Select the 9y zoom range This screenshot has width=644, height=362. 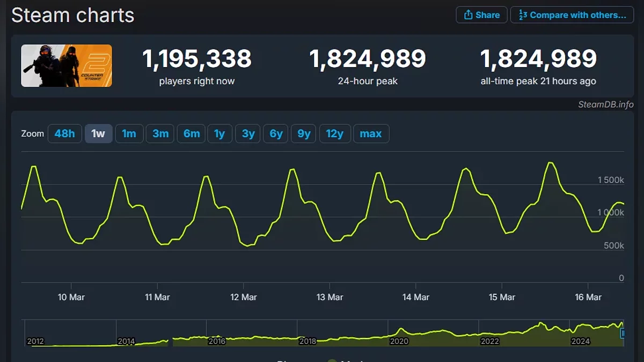pyautogui.click(x=304, y=134)
